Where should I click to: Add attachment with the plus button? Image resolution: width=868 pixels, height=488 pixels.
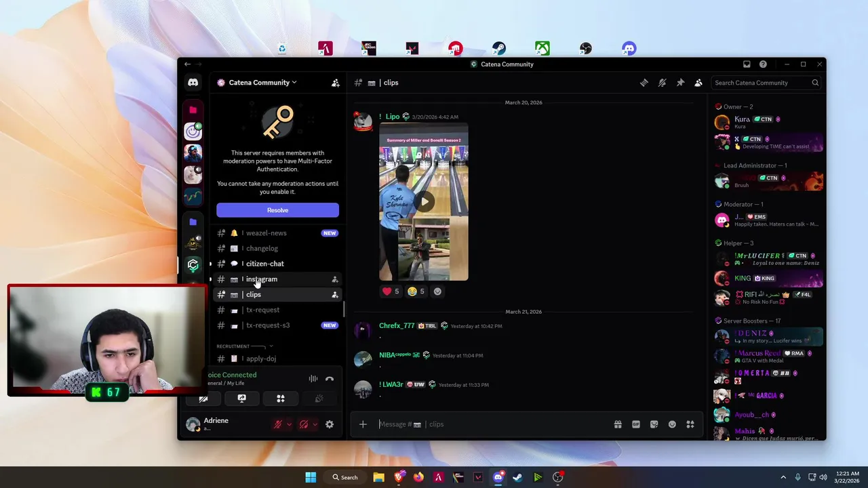363,424
